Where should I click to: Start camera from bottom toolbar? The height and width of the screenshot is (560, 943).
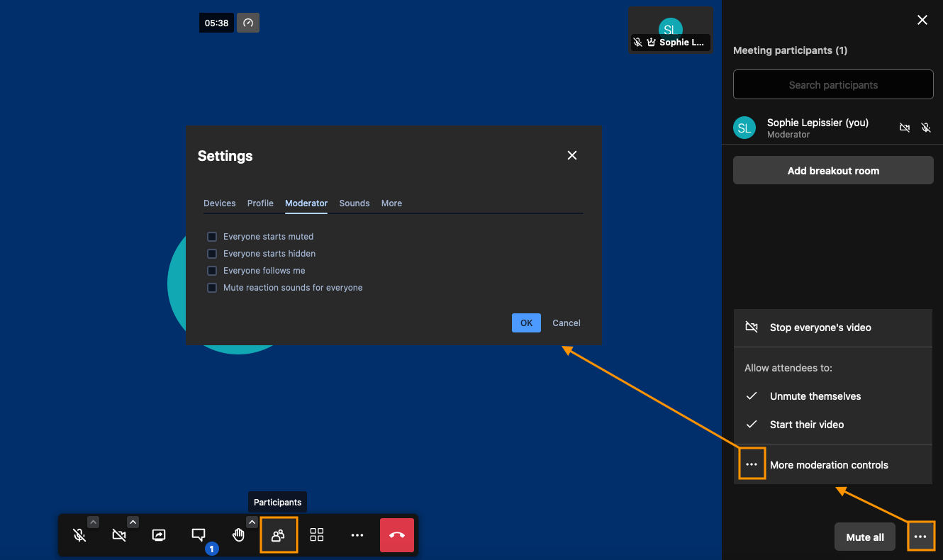pos(119,535)
